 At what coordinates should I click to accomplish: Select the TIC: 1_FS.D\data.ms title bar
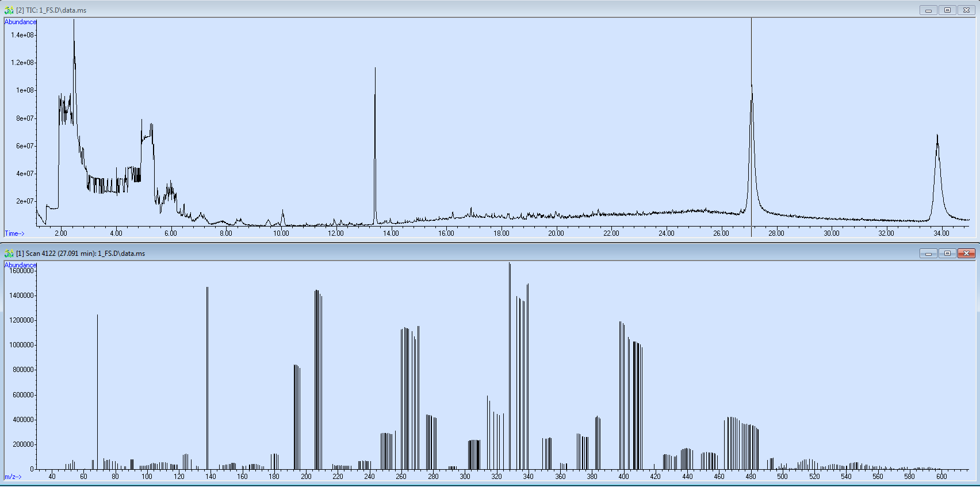click(x=403, y=10)
